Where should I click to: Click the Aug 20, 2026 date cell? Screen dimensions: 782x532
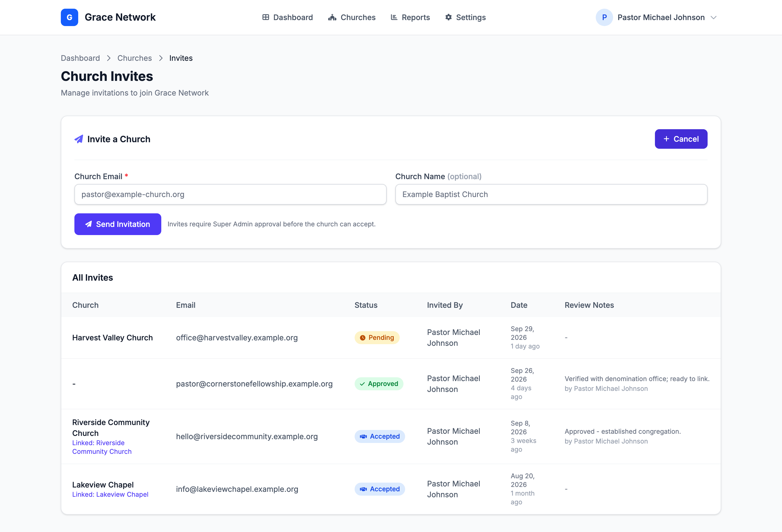click(523, 480)
